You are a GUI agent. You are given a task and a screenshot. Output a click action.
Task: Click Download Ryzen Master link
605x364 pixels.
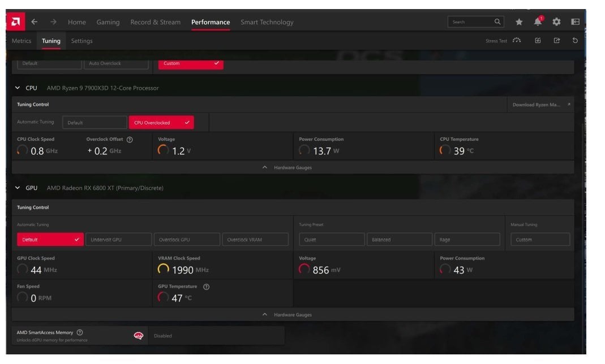click(541, 105)
